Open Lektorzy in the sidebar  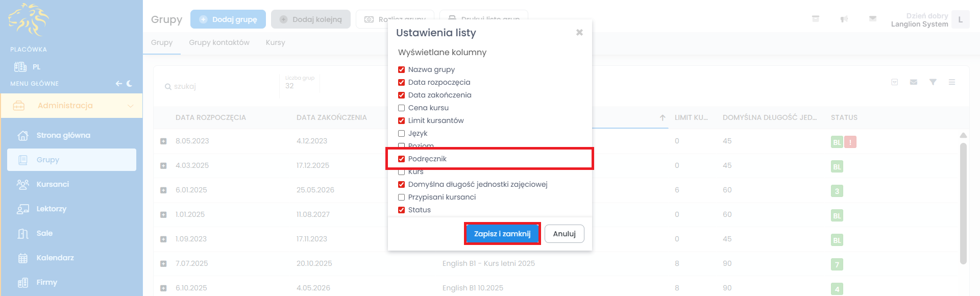tap(51, 209)
